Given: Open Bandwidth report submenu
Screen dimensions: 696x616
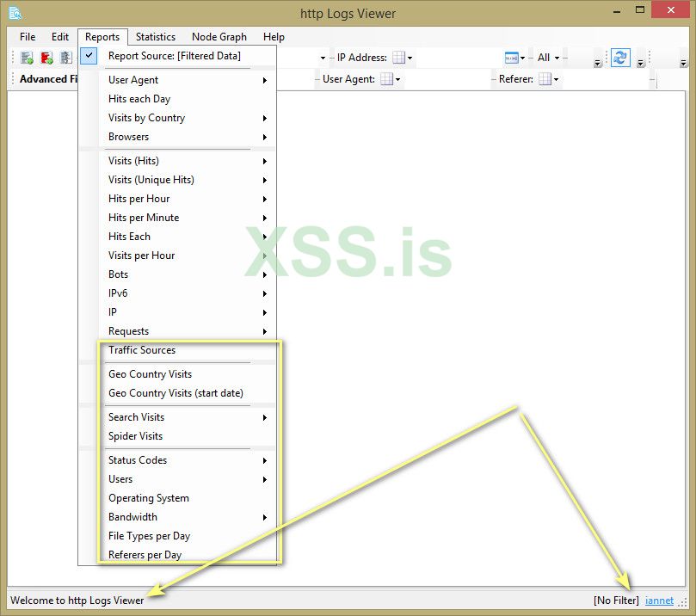Looking at the screenshot, I should [177, 517].
